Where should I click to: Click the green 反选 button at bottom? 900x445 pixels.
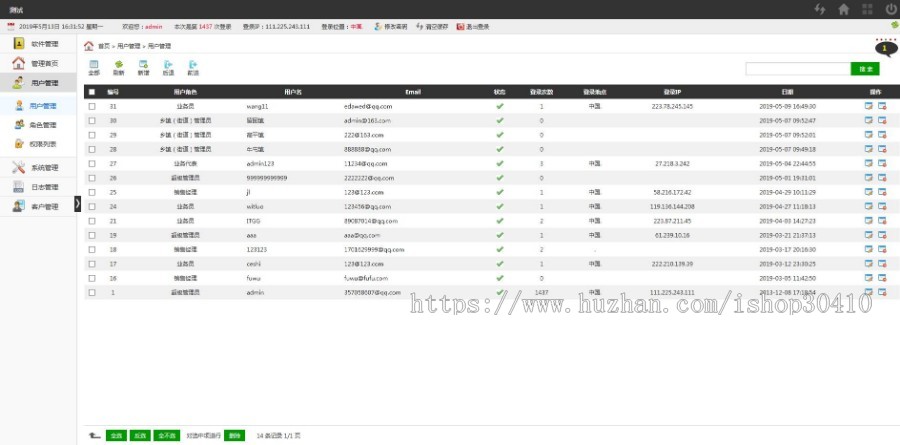point(140,435)
